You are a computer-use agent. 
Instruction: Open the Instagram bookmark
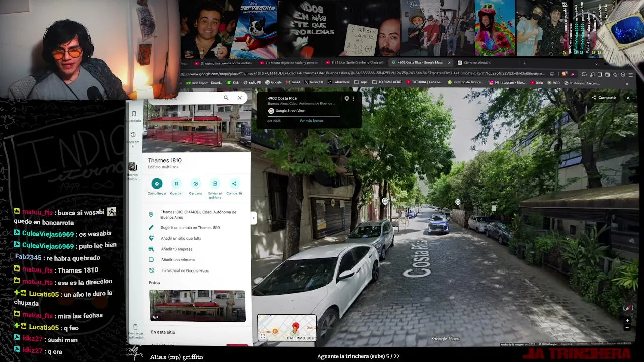click(508, 82)
